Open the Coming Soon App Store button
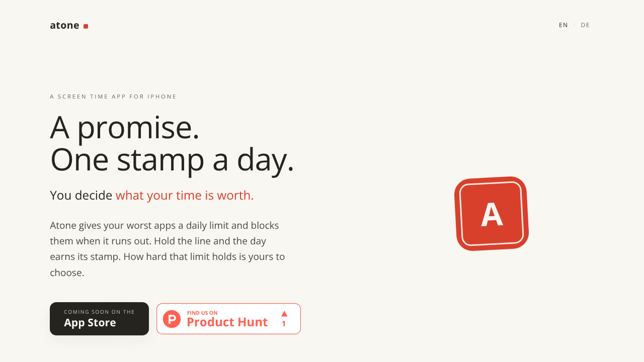 click(99, 319)
